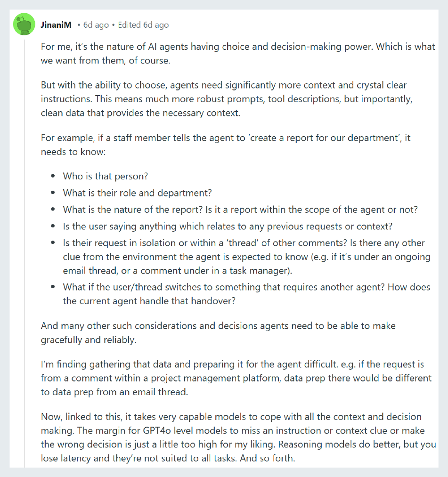Screen dimensions: 448x477
Task: Click JinaniM's green avatar icon
Action: click(24, 24)
